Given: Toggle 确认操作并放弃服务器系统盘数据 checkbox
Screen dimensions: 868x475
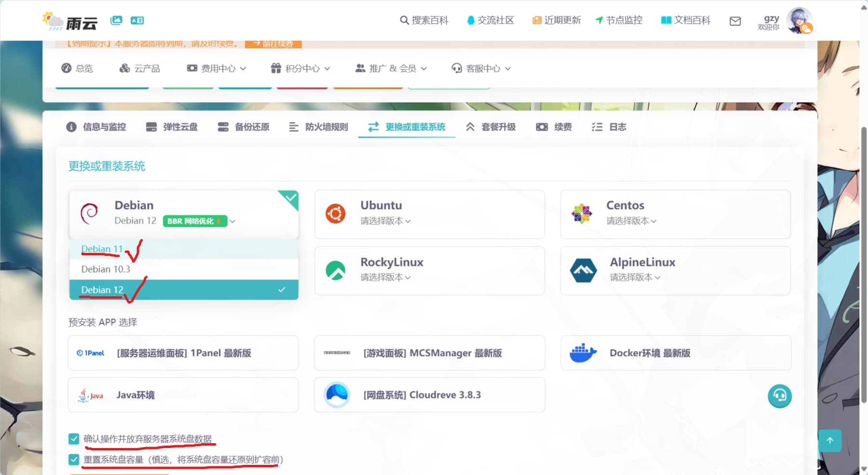Looking at the screenshot, I should tap(74, 439).
